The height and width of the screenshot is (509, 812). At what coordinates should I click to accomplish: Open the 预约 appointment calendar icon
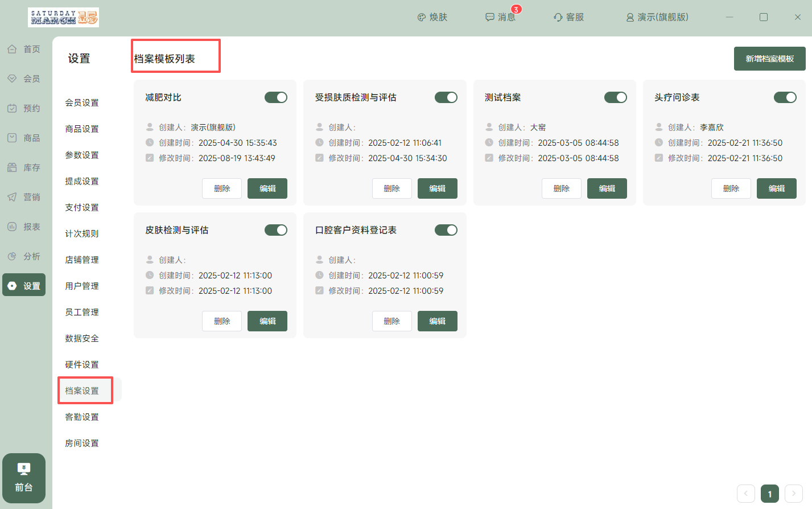(12, 108)
